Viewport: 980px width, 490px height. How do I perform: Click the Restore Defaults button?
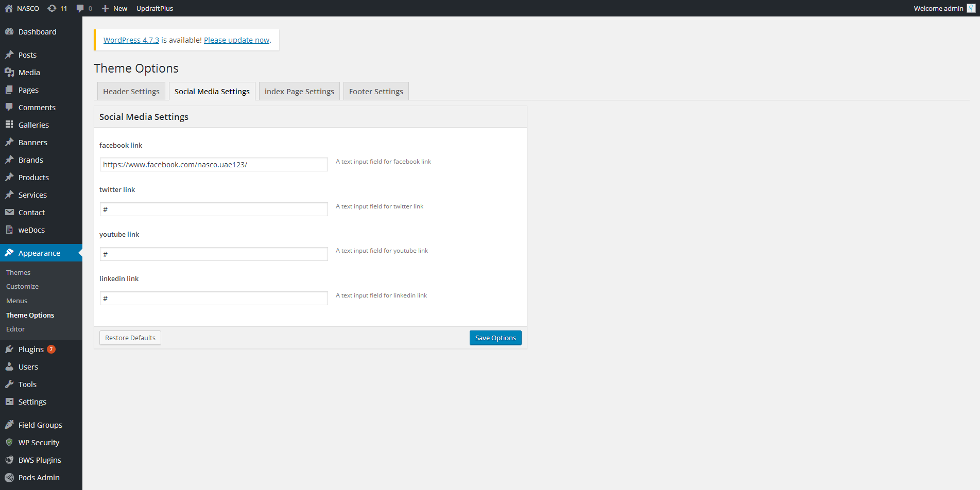click(x=130, y=338)
